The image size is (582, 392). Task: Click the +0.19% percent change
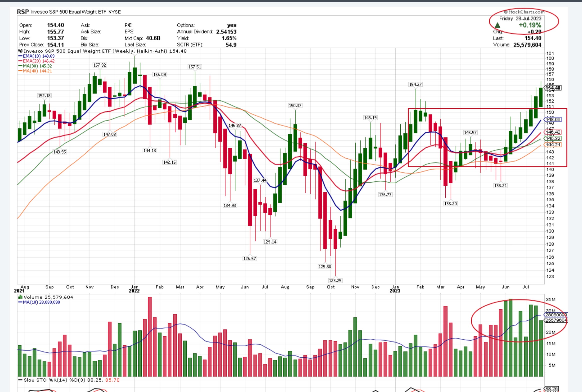tap(530, 25)
